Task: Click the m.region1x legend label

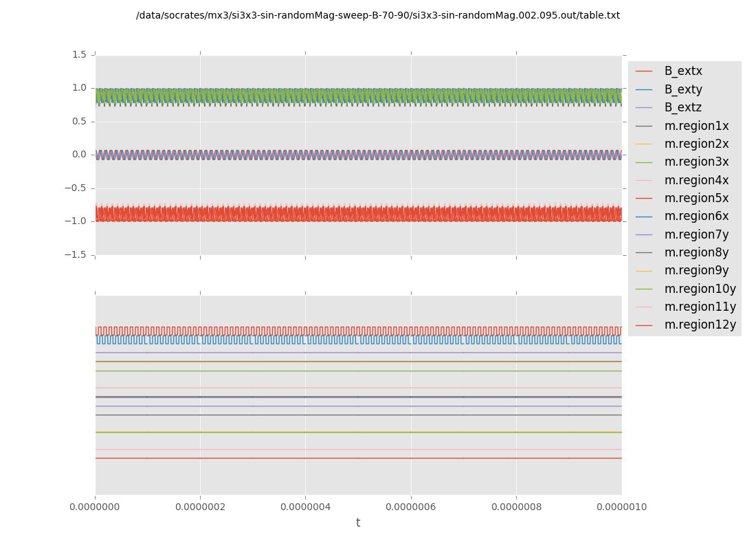Action: click(696, 126)
